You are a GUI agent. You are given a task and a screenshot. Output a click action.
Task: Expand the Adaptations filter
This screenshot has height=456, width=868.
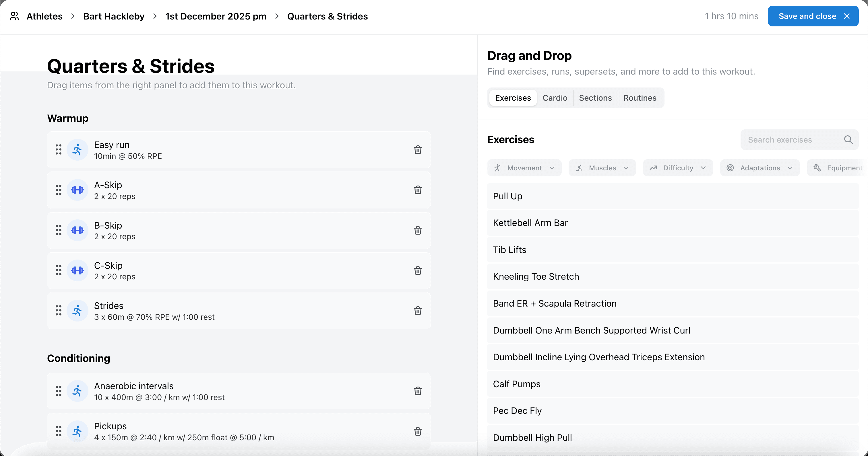(x=759, y=168)
